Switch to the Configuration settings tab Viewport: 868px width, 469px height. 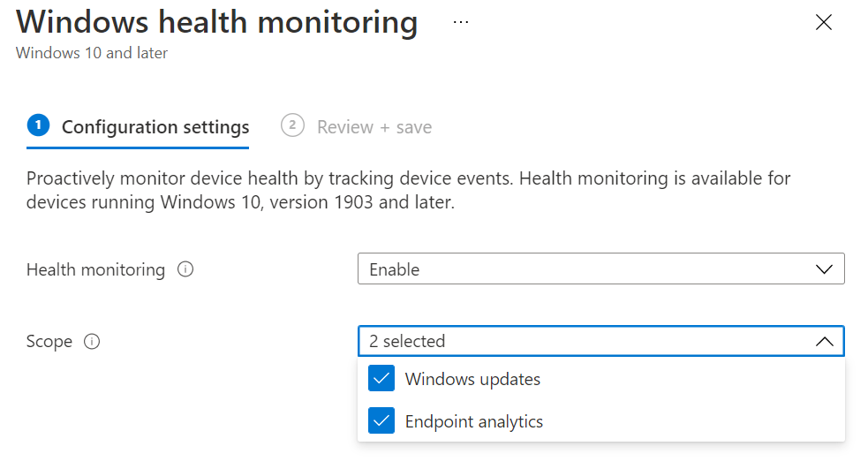pyautogui.click(x=155, y=127)
